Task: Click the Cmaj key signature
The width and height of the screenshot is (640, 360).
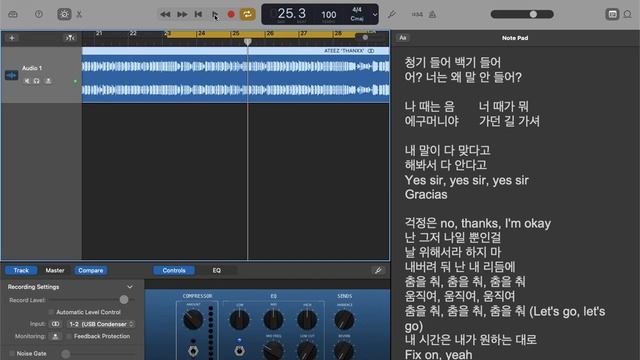Action: click(x=357, y=18)
